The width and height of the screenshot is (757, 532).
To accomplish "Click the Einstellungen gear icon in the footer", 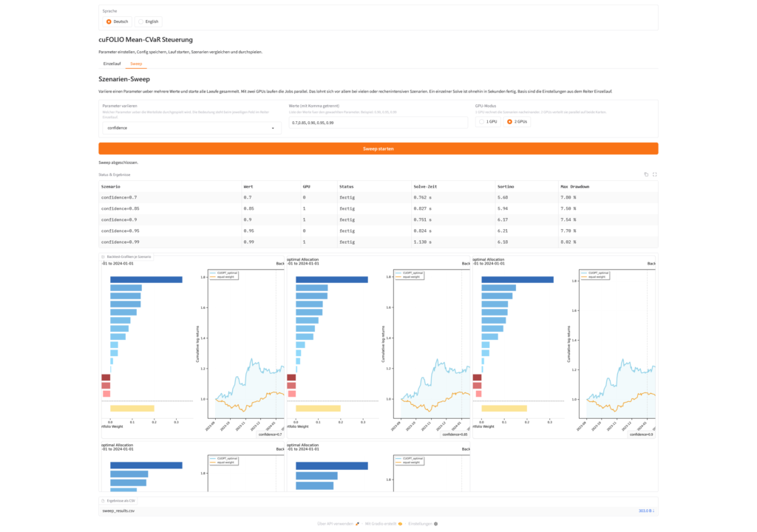I will [436, 524].
